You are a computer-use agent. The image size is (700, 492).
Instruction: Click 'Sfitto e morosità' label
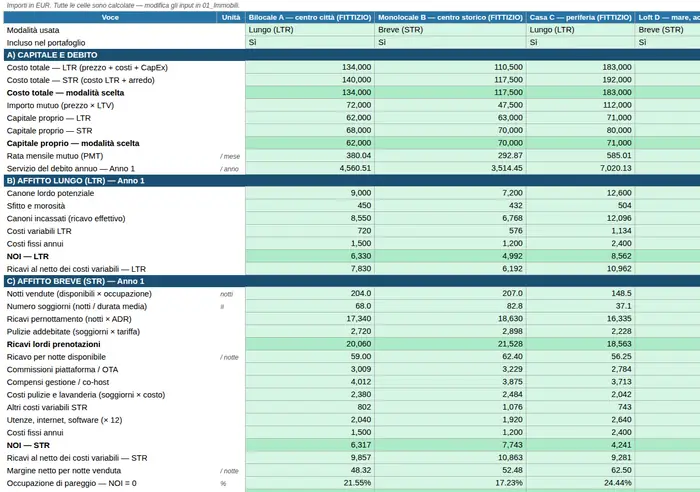[36, 206]
